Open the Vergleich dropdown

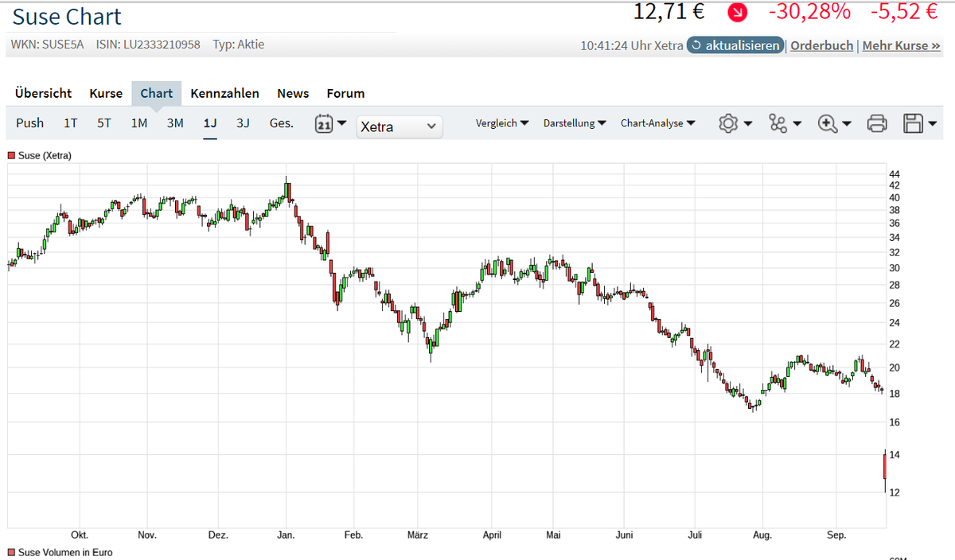pyautogui.click(x=502, y=123)
